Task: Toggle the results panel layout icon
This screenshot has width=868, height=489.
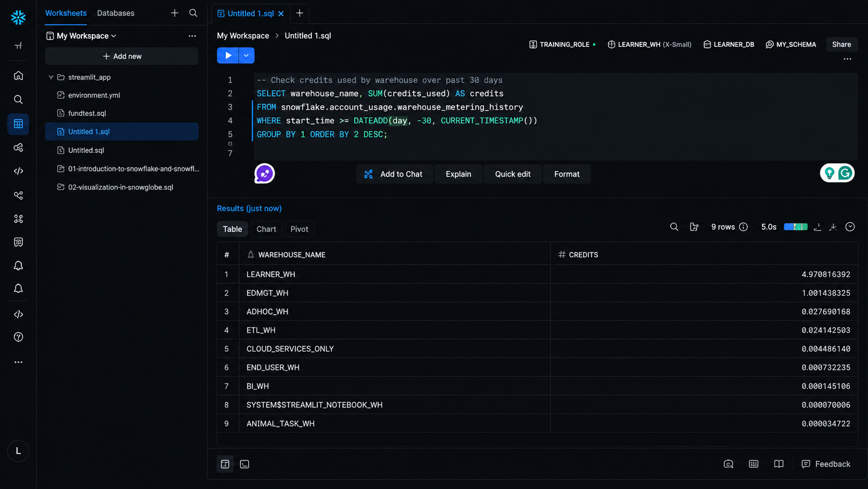Action: 225,464
